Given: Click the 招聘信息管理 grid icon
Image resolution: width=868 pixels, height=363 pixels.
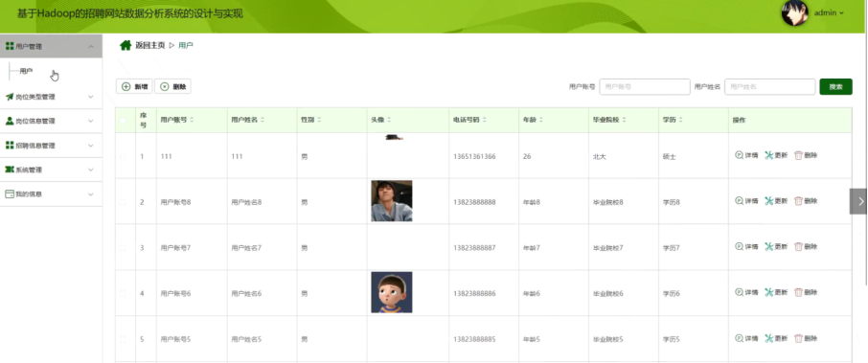Looking at the screenshot, I should coord(10,146).
